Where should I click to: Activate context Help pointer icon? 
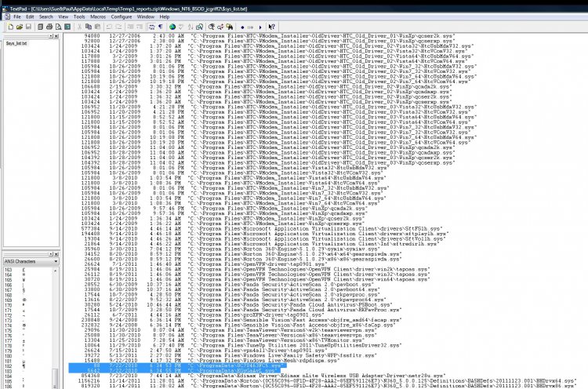[272, 27]
